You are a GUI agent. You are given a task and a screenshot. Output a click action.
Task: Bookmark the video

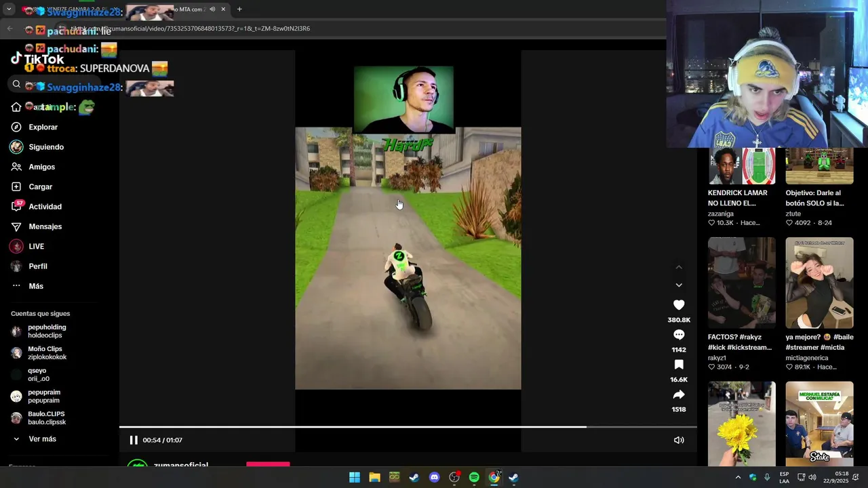679,365
